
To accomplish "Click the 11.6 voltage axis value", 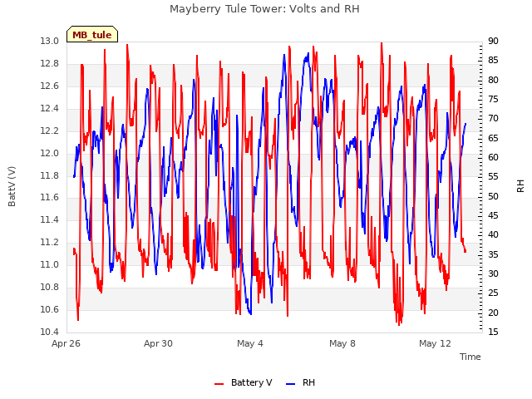I will click(x=49, y=197).
